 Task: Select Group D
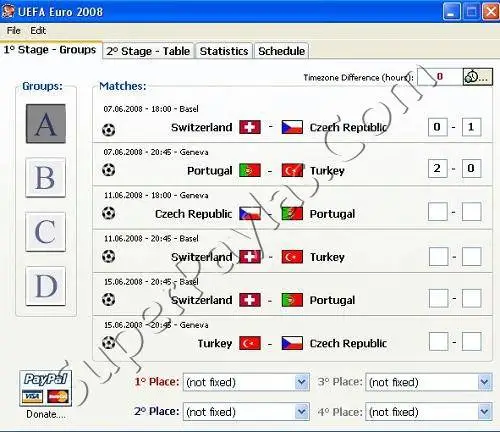46,286
